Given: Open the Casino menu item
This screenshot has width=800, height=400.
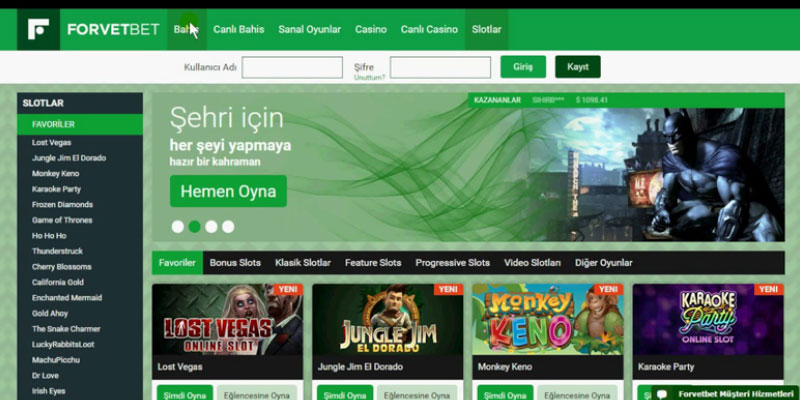Looking at the screenshot, I should point(371,29).
